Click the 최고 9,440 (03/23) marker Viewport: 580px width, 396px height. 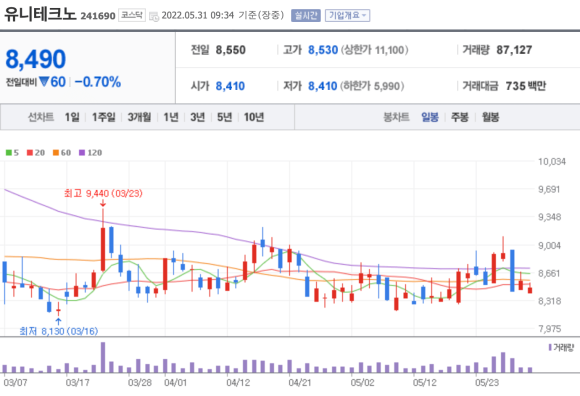point(103,193)
